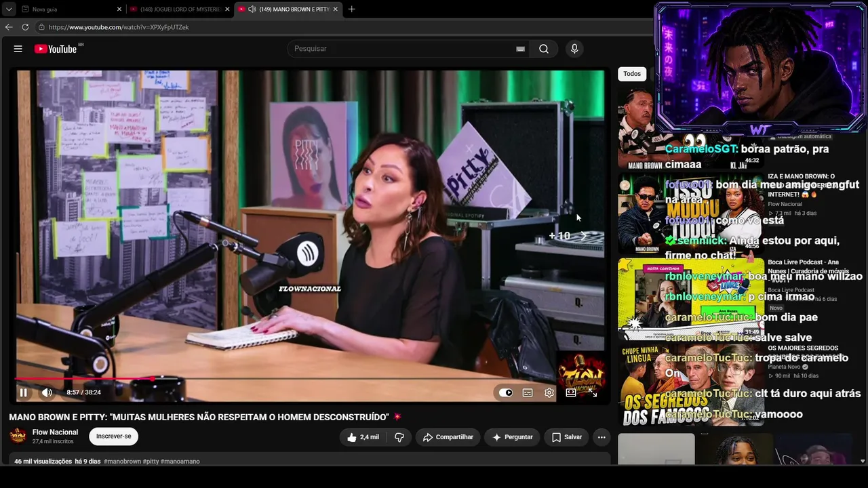The image size is (868, 488).
Task: Open a new browser tab
Action: [x=351, y=9]
